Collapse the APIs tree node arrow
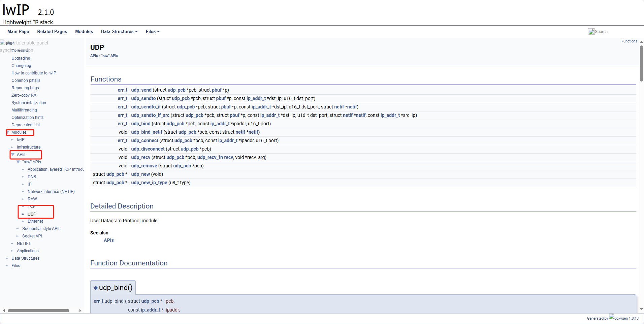Viewport: 644px width, 324px height. pyautogui.click(x=13, y=155)
